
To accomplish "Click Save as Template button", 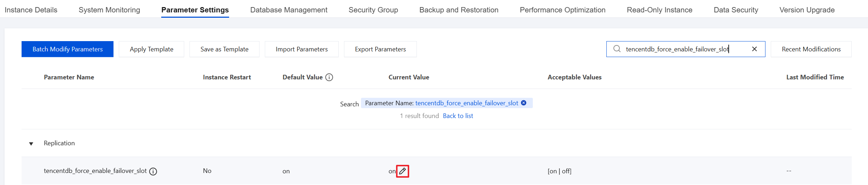I will (x=224, y=49).
